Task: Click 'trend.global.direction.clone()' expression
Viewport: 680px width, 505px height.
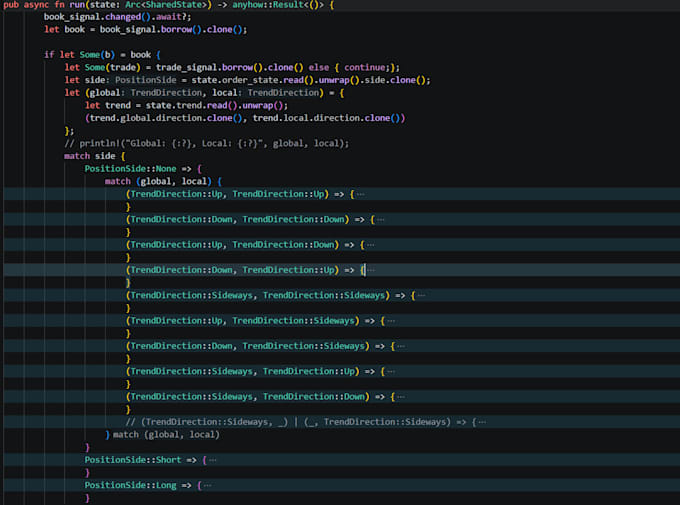Action: pyautogui.click(x=166, y=118)
